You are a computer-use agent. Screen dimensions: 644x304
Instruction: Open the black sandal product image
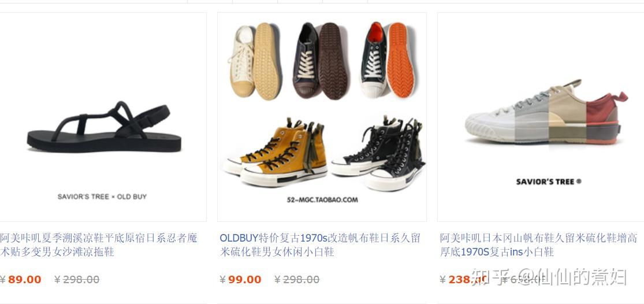point(103,117)
